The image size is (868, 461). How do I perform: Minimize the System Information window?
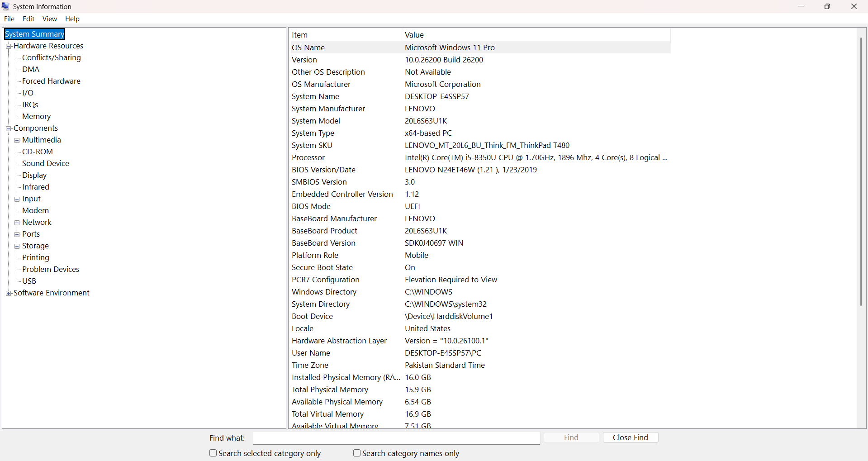click(x=801, y=6)
